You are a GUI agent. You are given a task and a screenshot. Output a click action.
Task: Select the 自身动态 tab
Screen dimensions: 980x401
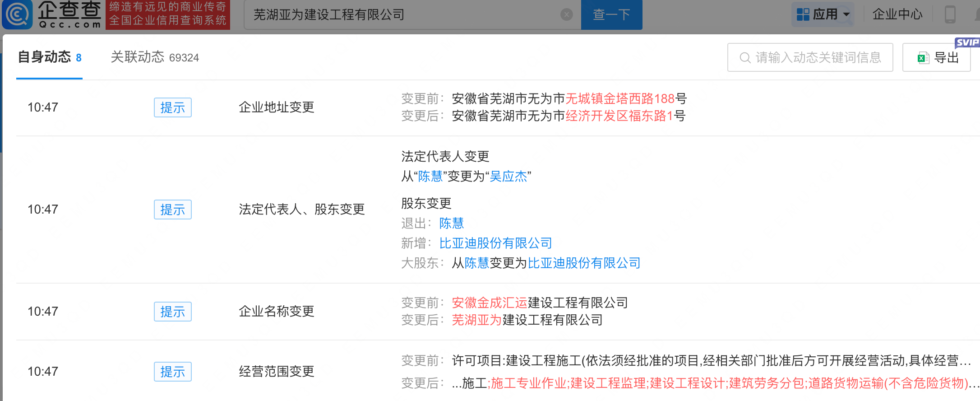(49, 57)
